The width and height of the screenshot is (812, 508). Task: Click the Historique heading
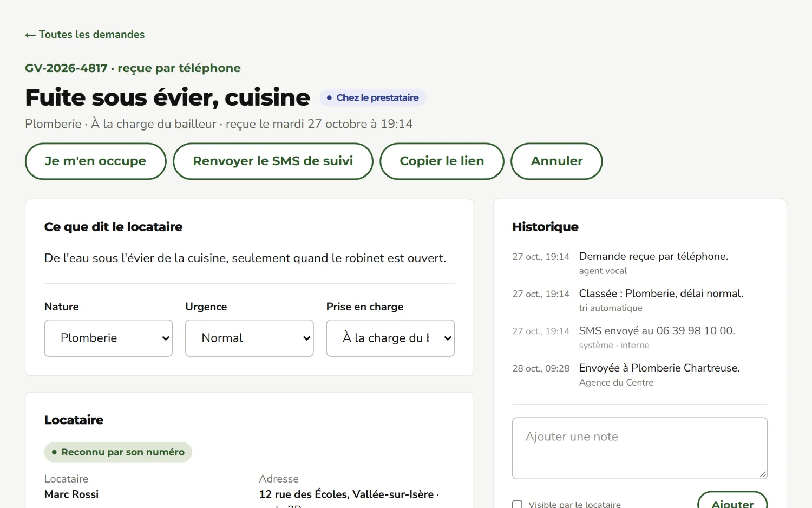pos(545,227)
